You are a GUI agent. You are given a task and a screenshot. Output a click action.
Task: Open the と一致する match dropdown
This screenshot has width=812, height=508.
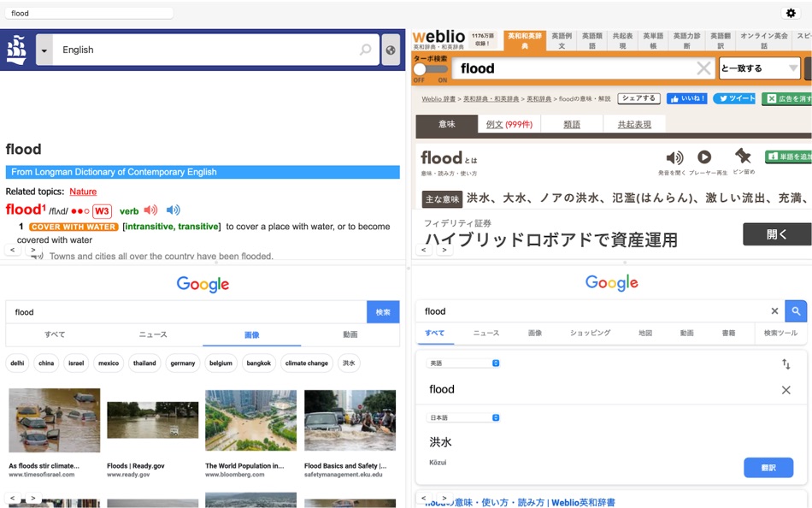(x=759, y=68)
